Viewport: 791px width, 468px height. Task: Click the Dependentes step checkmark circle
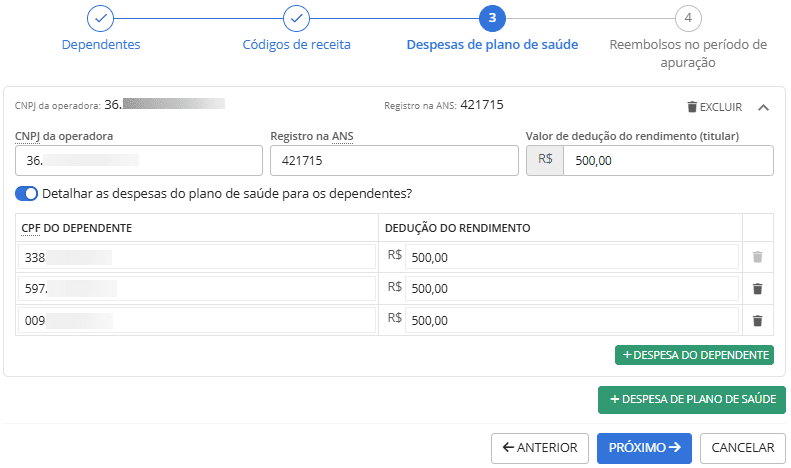(100, 19)
